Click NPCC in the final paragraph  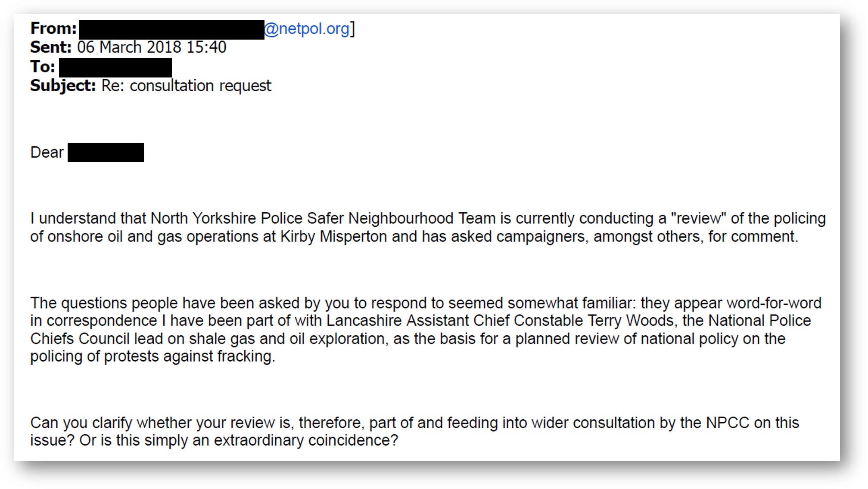[x=728, y=423]
